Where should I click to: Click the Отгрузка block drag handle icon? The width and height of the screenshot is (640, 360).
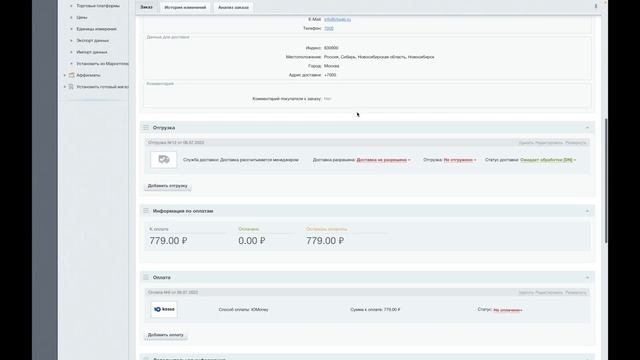pyautogui.click(x=146, y=127)
